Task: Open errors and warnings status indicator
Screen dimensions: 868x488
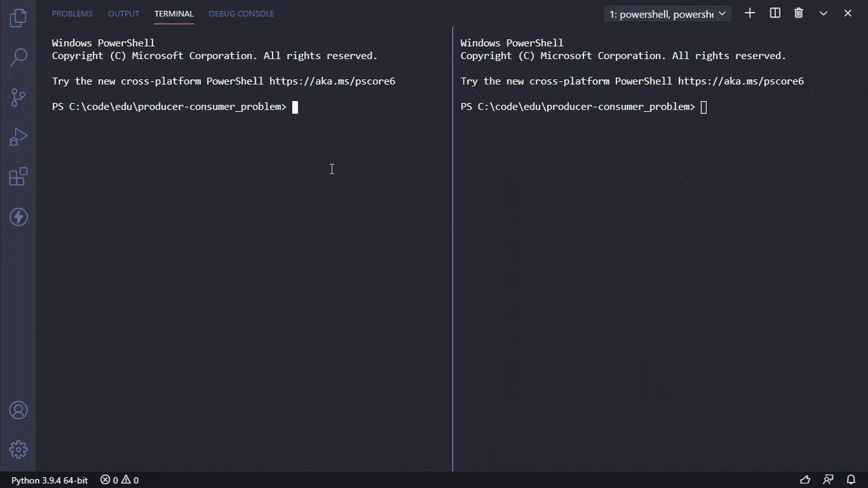Action: 119,480
